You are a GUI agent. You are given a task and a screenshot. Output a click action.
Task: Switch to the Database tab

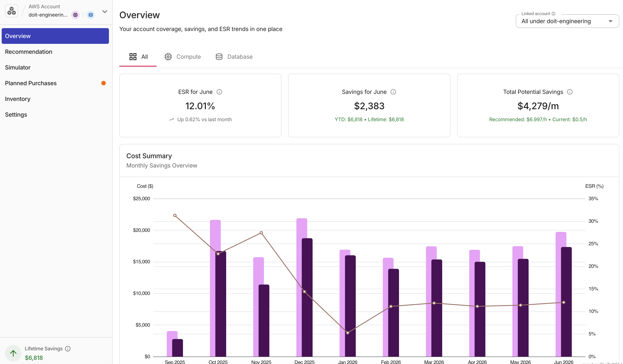click(x=234, y=57)
